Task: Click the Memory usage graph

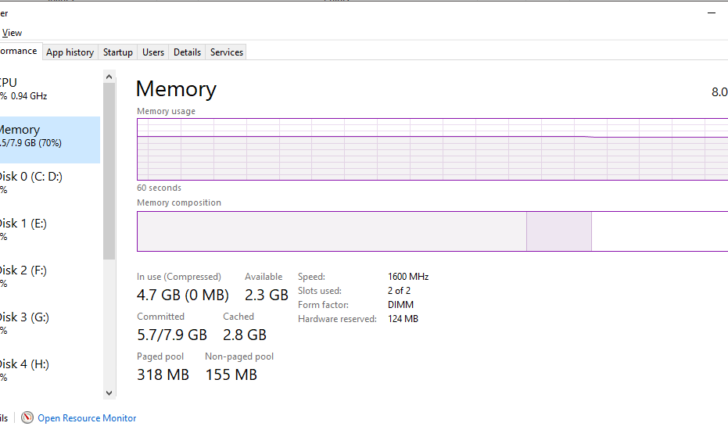Action: (x=432, y=150)
